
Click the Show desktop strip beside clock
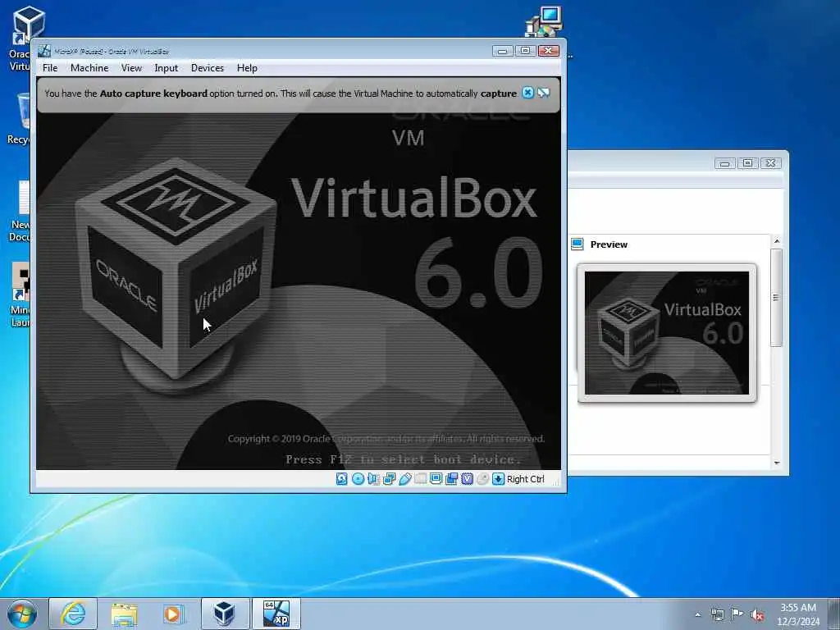tap(835, 614)
